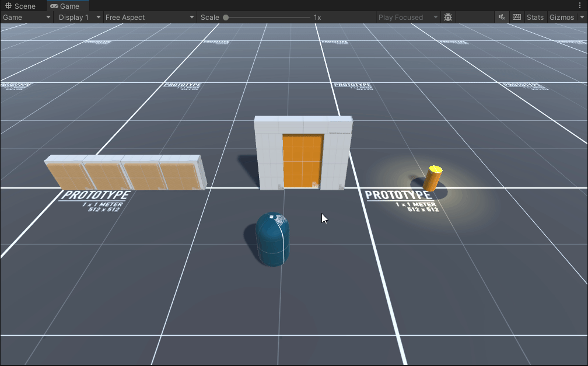Click the Stats button label

535,17
